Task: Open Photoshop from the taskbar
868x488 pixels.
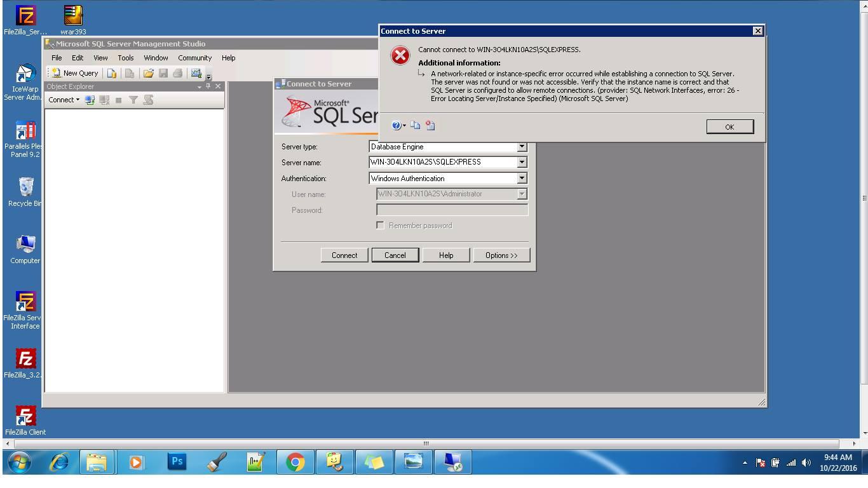Action: tap(177, 462)
